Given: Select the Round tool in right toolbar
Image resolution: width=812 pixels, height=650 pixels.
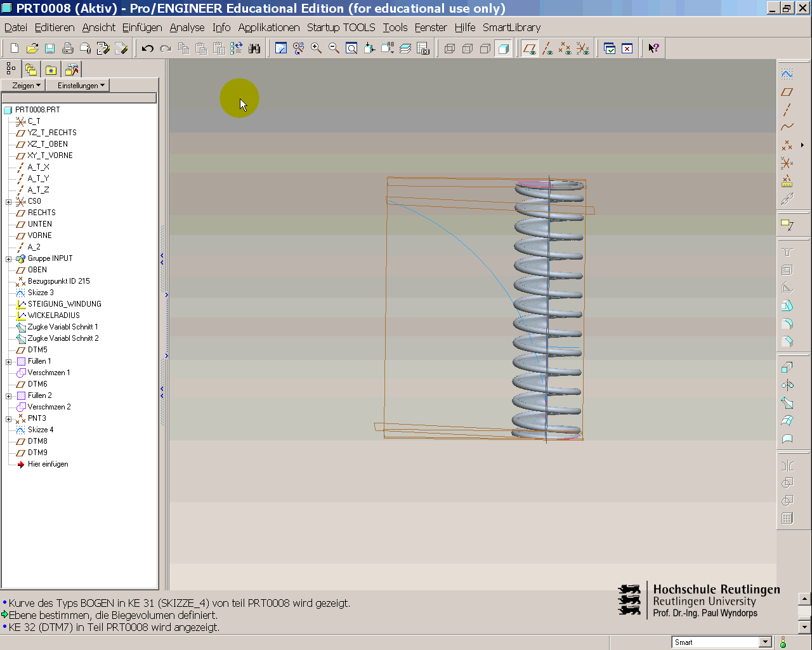Looking at the screenshot, I should tap(787, 324).
